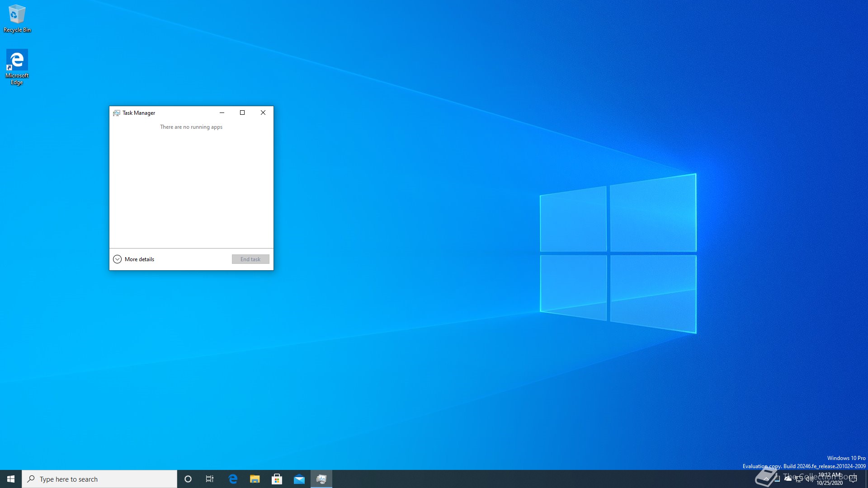Open the Mail app from the taskbar
Image resolution: width=868 pixels, height=488 pixels.
pyautogui.click(x=299, y=479)
